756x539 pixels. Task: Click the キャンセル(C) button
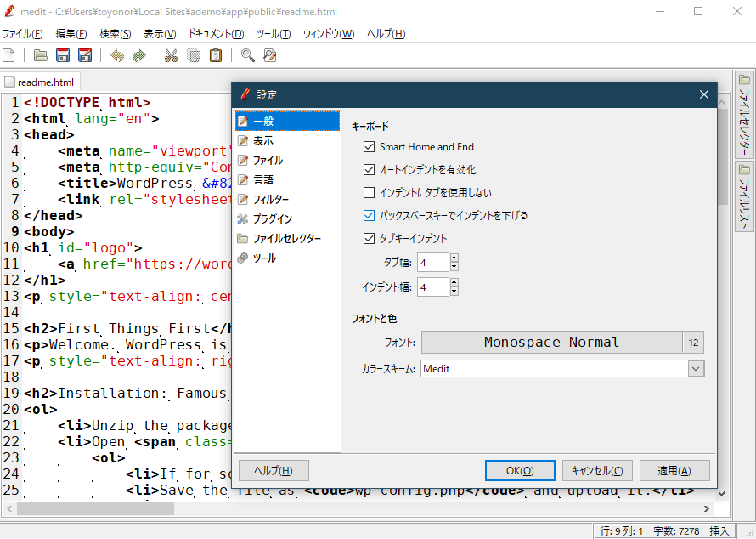coord(597,470)
